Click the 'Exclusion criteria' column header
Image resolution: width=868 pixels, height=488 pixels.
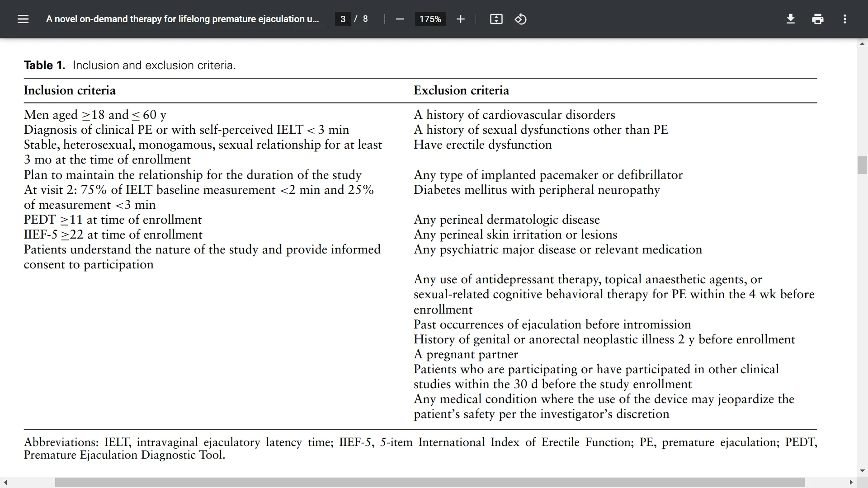(461, 90)
